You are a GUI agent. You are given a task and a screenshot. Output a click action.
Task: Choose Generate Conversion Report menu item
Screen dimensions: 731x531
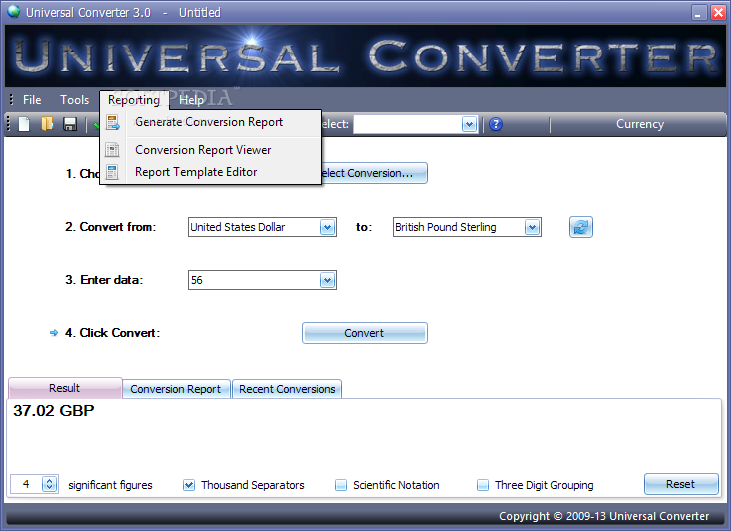(211, 122)
